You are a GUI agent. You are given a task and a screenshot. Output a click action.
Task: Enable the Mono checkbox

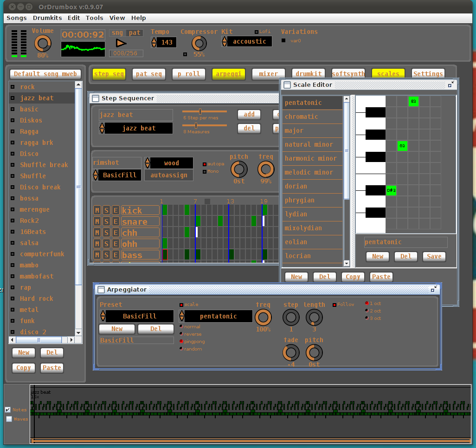click(205, 172)
